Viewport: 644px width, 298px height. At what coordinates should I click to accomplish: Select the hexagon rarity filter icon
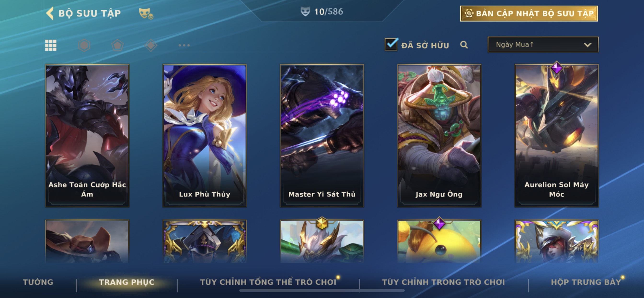(x=84, y=45)
